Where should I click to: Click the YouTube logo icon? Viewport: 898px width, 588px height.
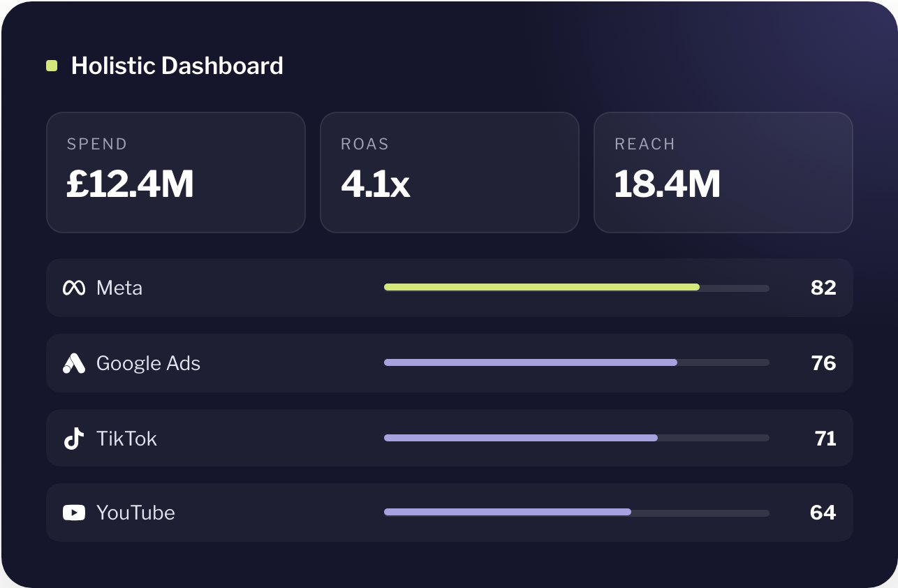point(74,513)
